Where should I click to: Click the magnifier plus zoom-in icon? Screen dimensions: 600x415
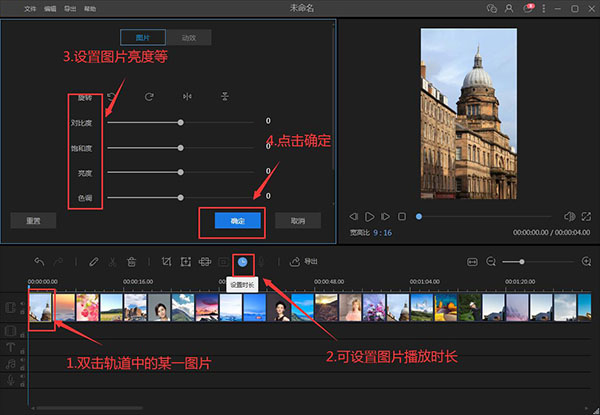tap(586, 262)
